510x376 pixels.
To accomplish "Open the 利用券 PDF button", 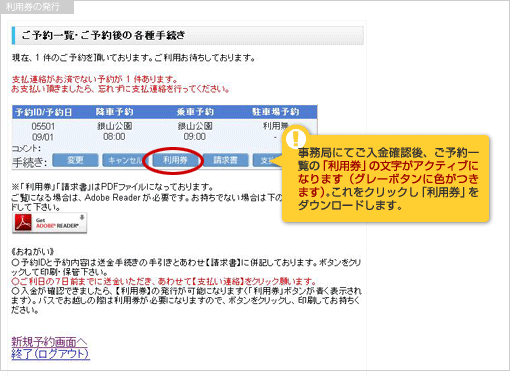I will [x=175, y=160].
